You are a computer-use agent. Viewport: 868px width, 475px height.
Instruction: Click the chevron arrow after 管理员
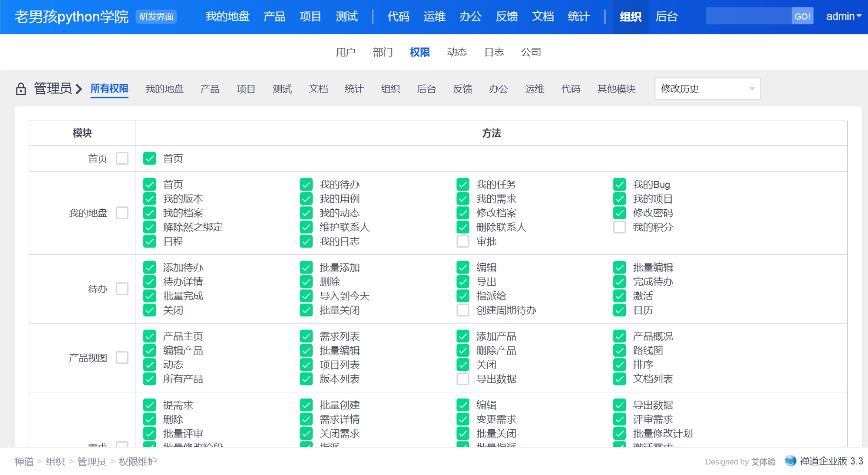(x=79, y=89)
